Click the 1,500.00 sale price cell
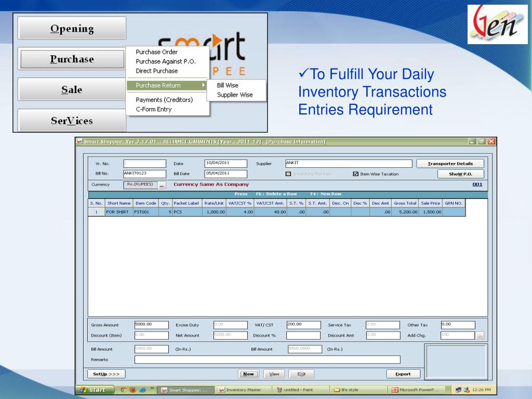The width and height of the screenshot is (532, 399). coord(430,212)
